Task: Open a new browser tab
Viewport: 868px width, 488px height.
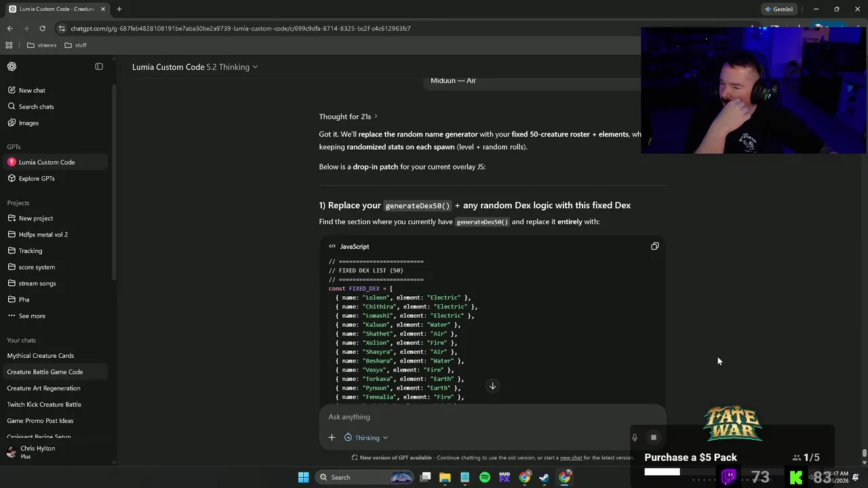Action: point(119,9)
